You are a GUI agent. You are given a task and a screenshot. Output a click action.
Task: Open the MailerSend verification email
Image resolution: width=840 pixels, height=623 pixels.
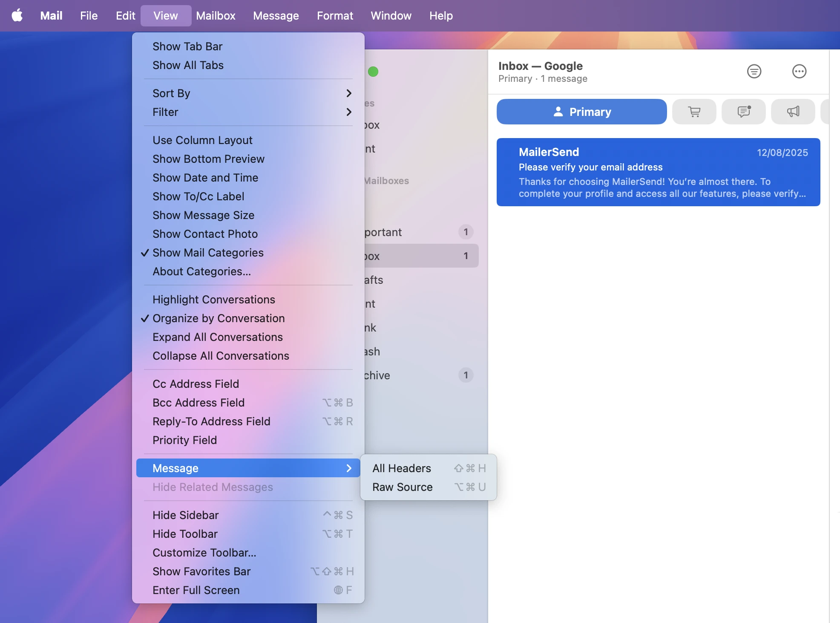(x=658, y=172)
